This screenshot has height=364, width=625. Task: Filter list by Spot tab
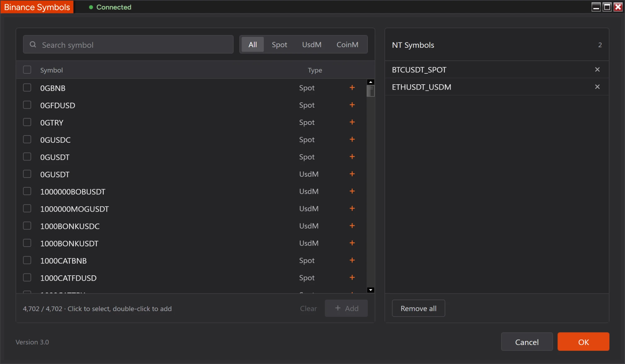coord(279,45)
